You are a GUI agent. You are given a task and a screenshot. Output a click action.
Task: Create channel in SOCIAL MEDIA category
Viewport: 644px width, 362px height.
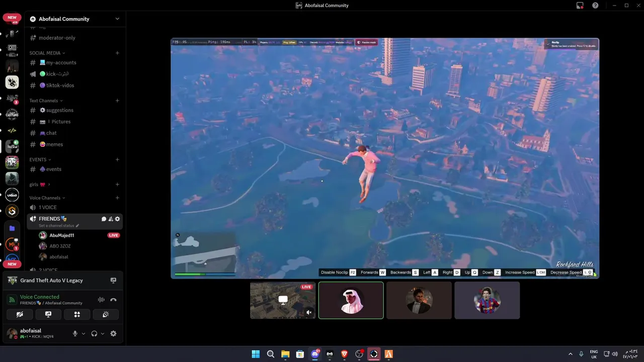tap(117, 53)
